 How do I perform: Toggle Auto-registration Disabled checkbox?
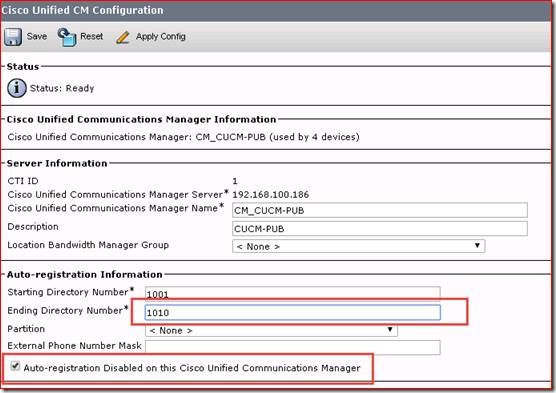15,366
